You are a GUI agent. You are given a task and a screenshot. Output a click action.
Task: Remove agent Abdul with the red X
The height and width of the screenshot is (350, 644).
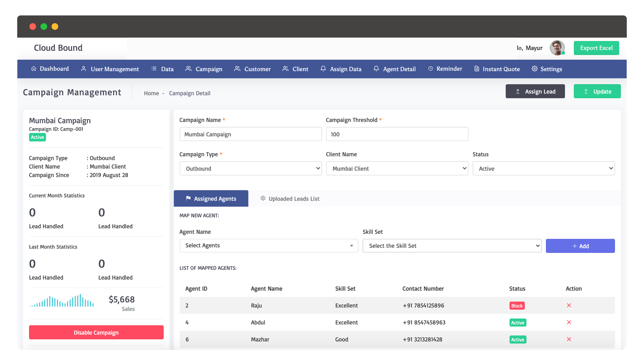569,322
